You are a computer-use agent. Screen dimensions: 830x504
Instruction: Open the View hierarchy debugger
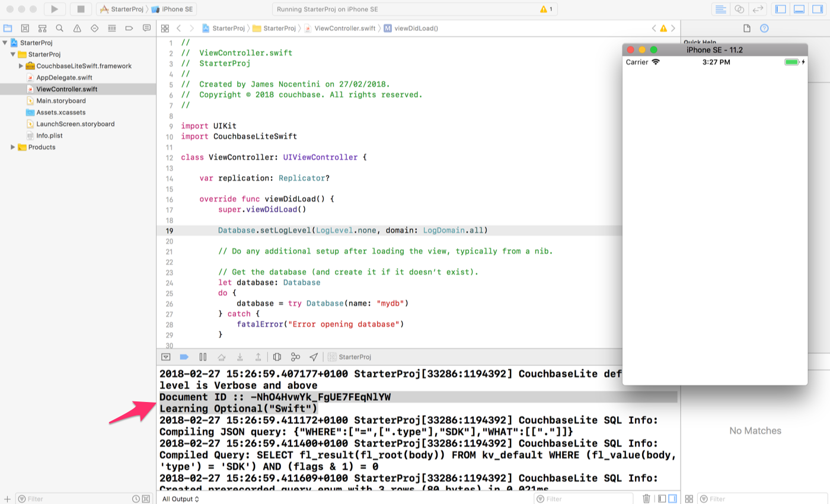276,356
